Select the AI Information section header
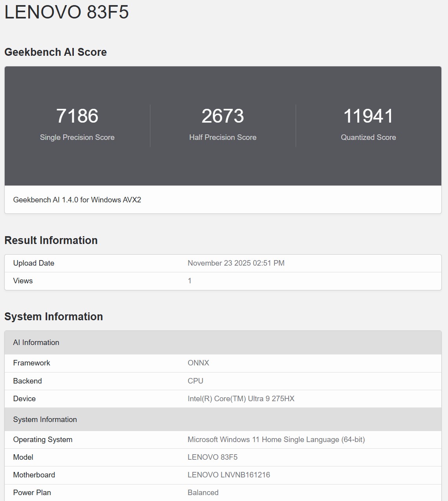The image size is (448, 501). click(36, 342)
